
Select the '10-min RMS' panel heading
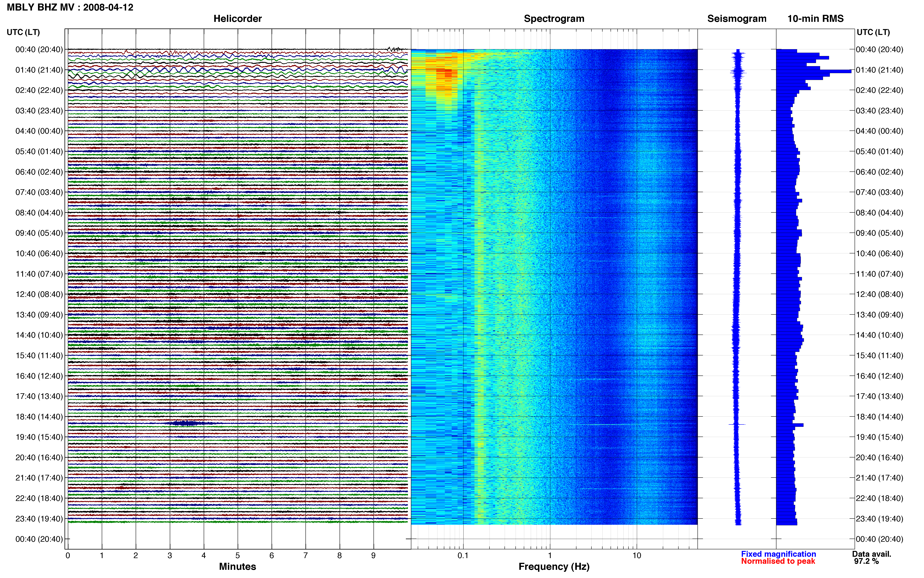point(816,19)
